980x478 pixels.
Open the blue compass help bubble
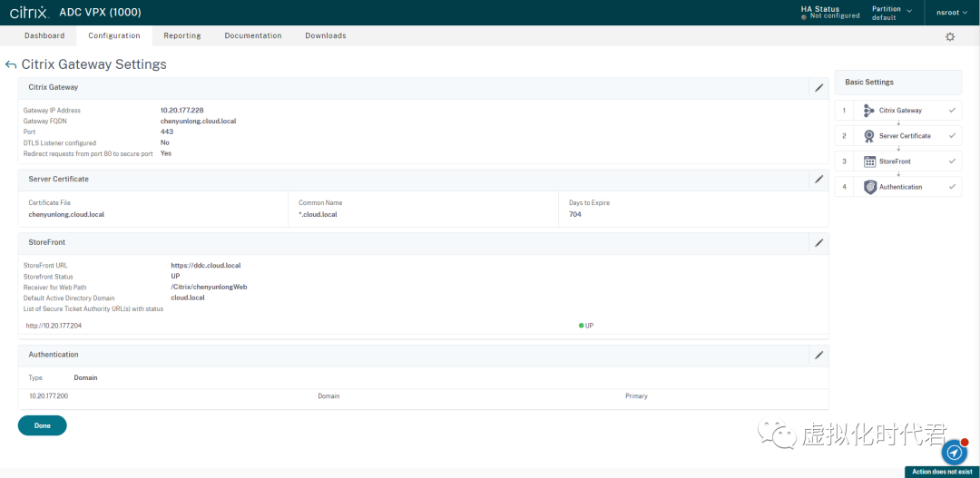coord(954,451)
